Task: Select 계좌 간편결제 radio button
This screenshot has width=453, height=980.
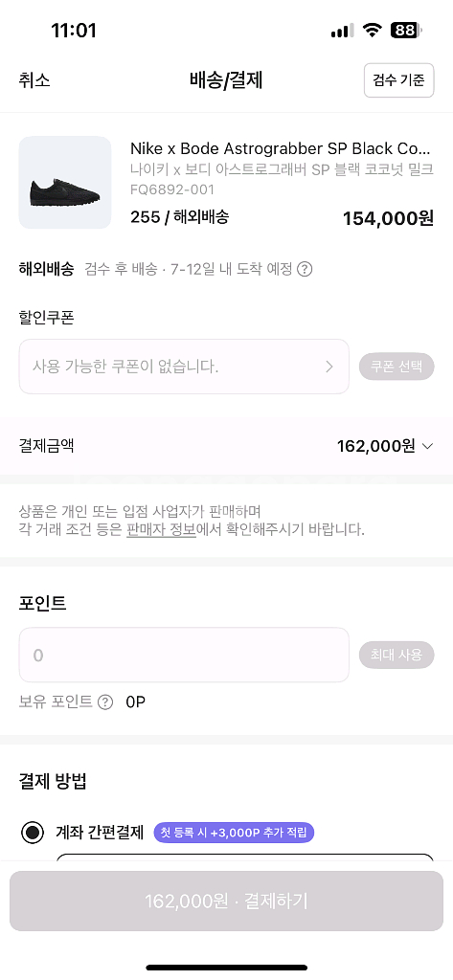Action: point(33,833)
